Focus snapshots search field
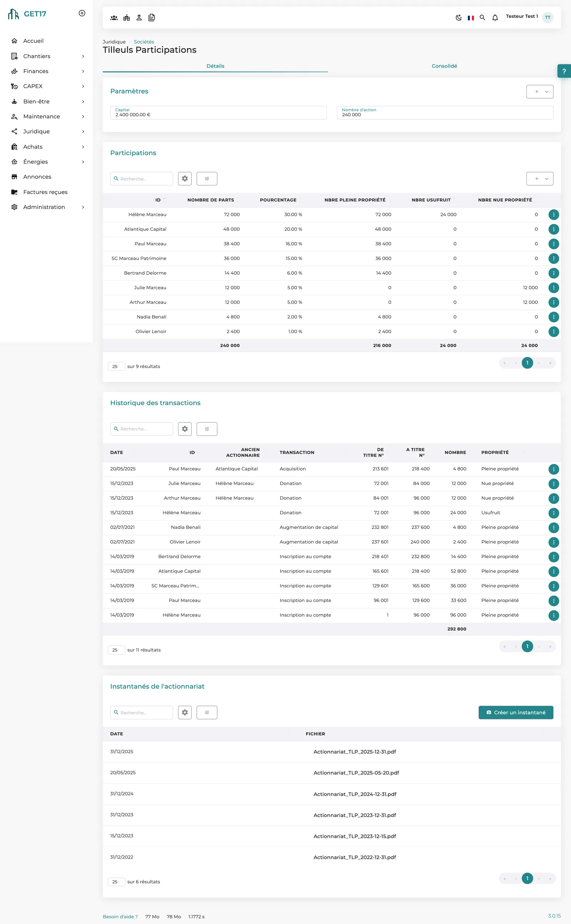Viewport: 571px width, 924px height. pyautogui.click(x=142, y=712)
